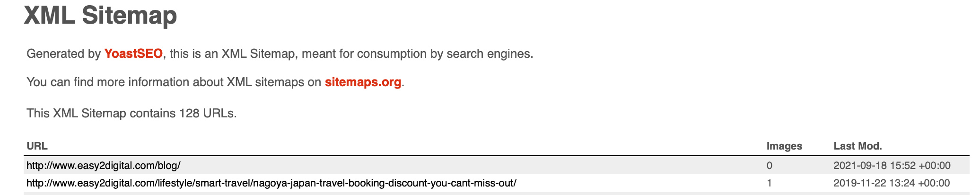Open the easy2digital blog URL
Viewport: 980px width, 195px height.
[x=104, y=166]
